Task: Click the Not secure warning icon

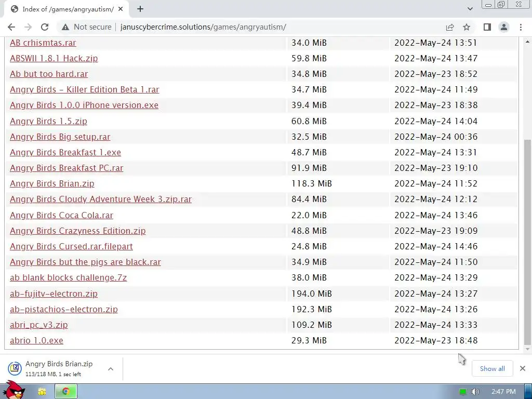Action: tap(65, 27)
